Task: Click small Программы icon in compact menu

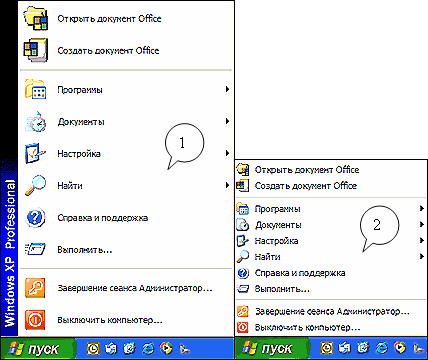Action: click(x=243, y=209)
